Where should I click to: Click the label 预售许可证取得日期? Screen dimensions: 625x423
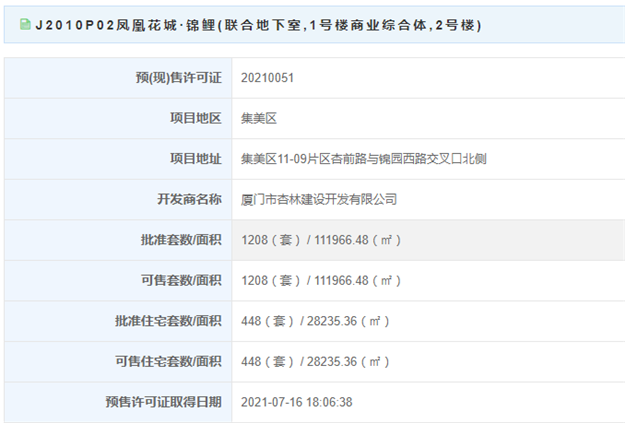pyautogui.click(x=163, y=402)
